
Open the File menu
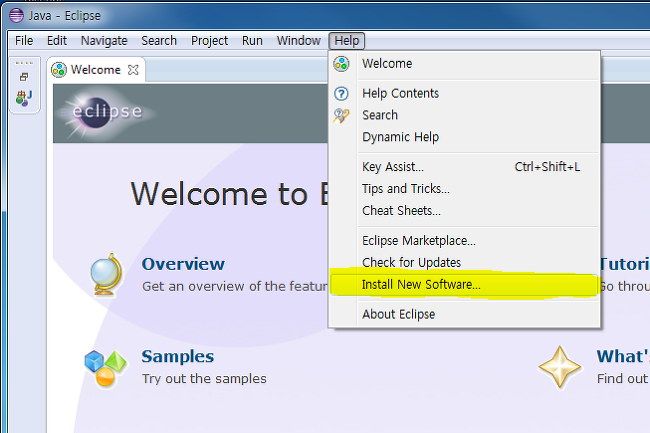(24, 41)
